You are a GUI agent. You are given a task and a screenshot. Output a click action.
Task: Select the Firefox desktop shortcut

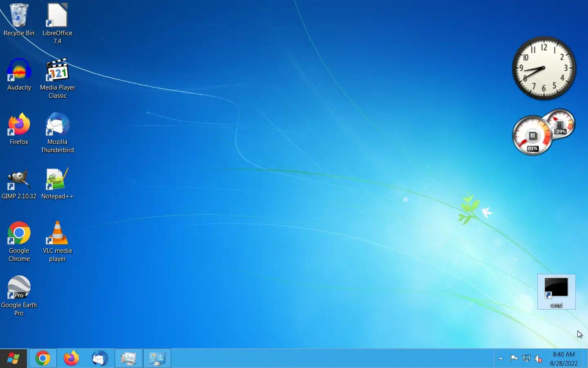[19, 129]
